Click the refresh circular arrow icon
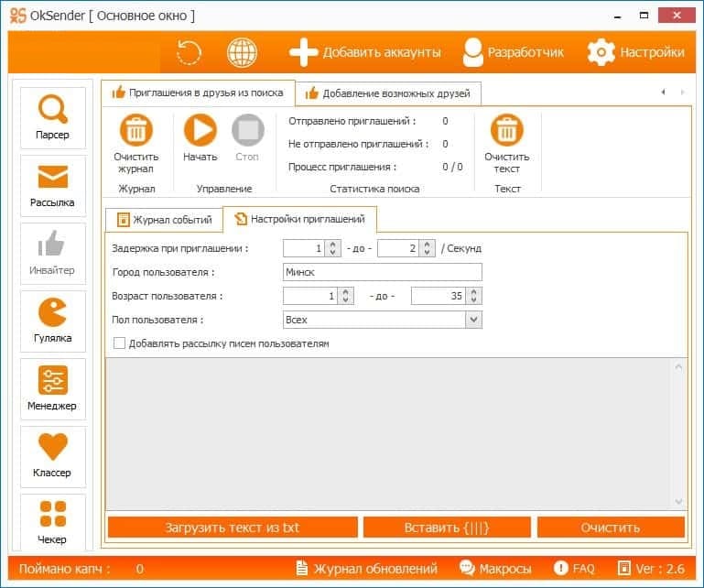Viewport: 704px width, 588px height. [189, 52]
